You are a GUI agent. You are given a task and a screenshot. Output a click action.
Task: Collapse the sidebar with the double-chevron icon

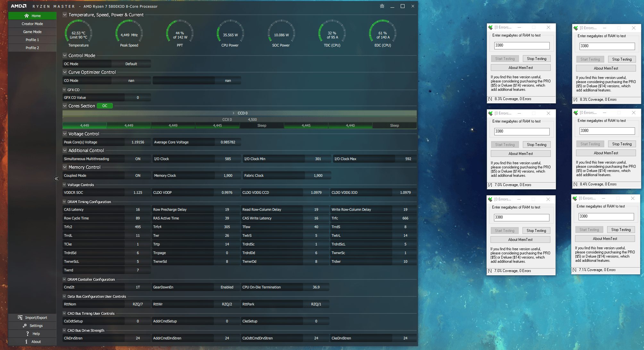coord(56,179)
